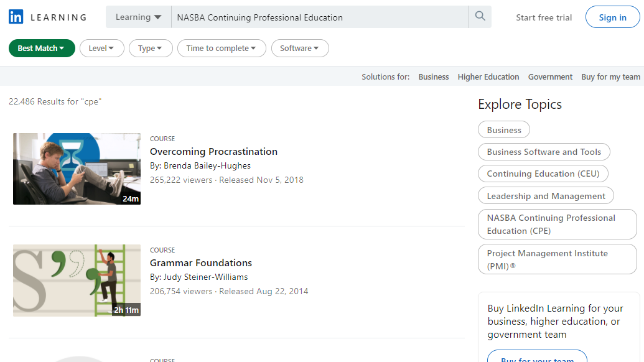Open the Overcoming Procrastination course thumbnail
Screen dimensions: 644x362
pyautogui.click(x=77, y=169)
